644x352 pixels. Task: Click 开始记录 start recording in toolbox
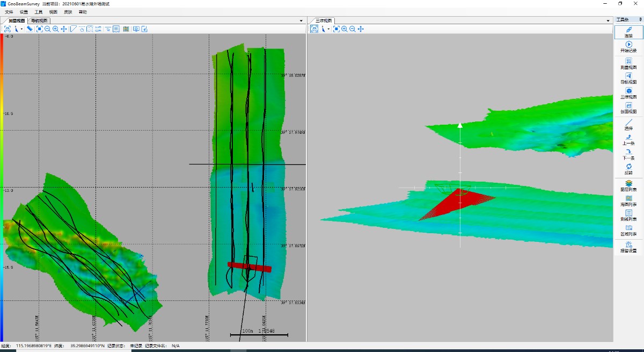tap(628, 47)
